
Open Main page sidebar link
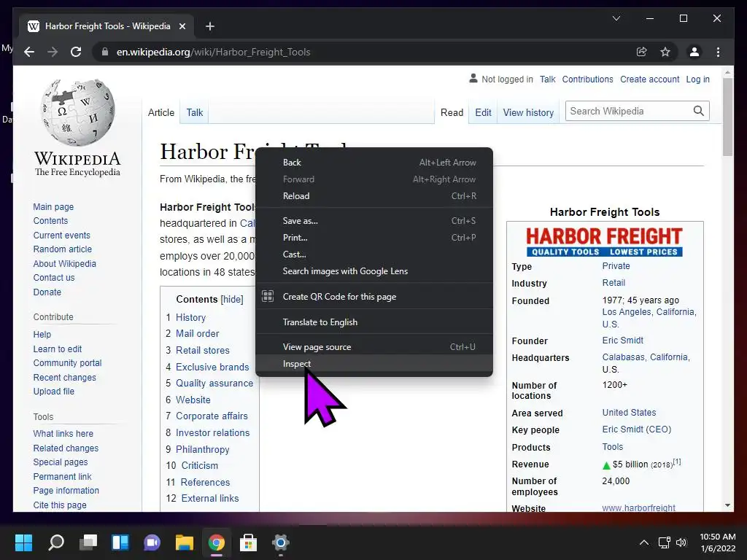point(53,206)
